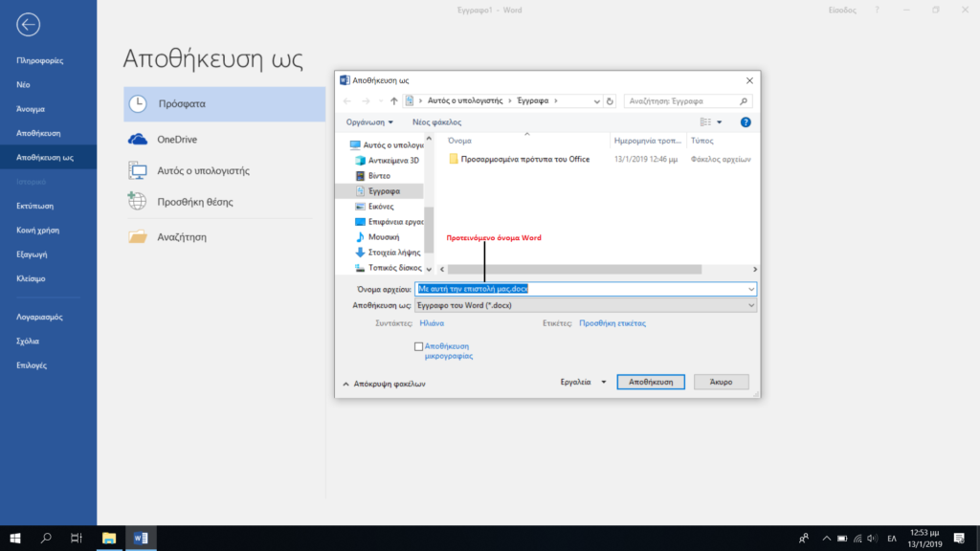Click Προσθήκη ετικέτας to add tags
Screen dimensions: 980x551
click(x=612, y=323)
